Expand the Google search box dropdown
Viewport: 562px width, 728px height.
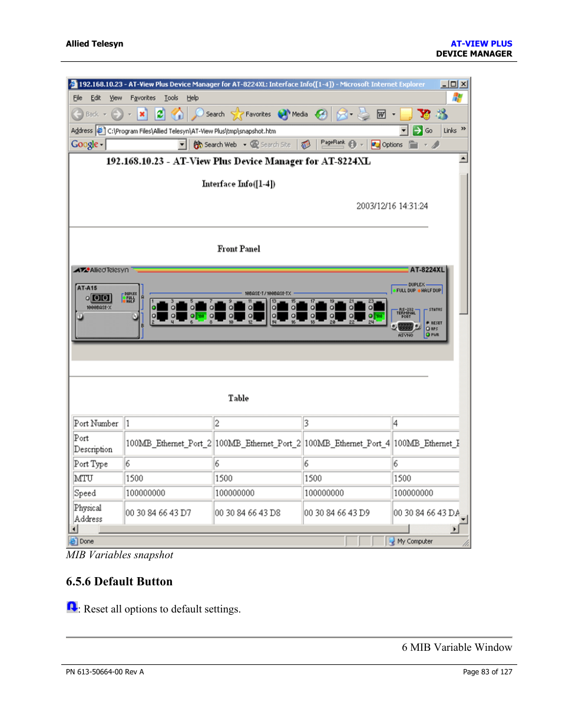click(182, 144)
